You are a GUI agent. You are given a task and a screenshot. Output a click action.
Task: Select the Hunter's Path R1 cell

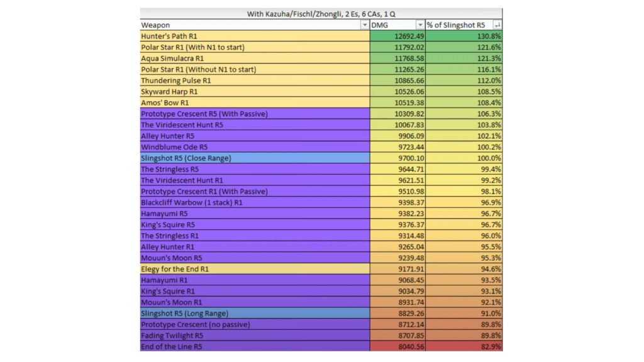click(x=255, y=36)
